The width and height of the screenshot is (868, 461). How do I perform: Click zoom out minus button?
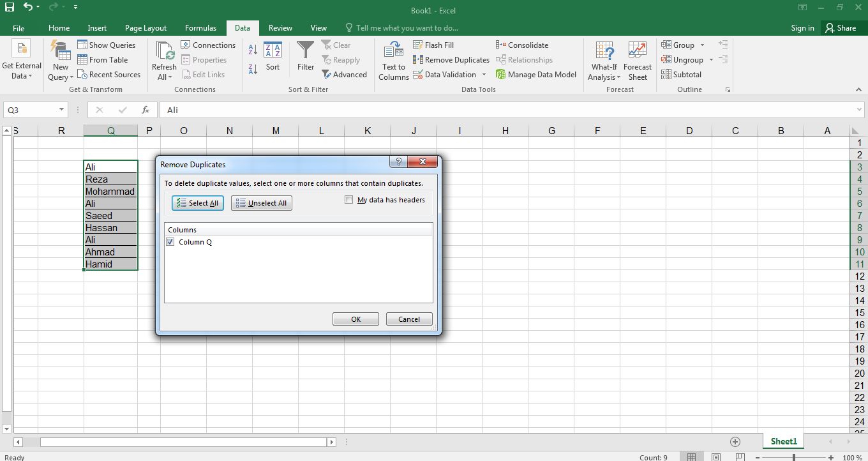pyautogui.click(x=756, y=457)
